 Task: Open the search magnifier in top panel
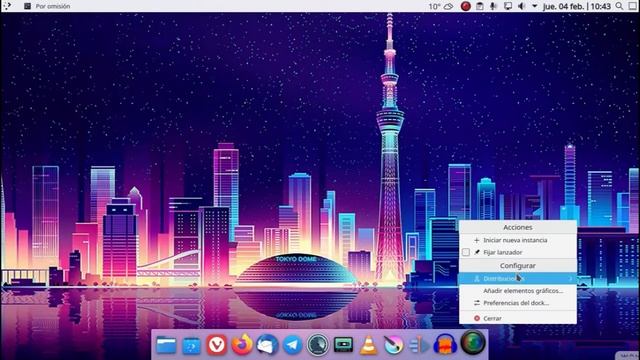tap(619, 6)
